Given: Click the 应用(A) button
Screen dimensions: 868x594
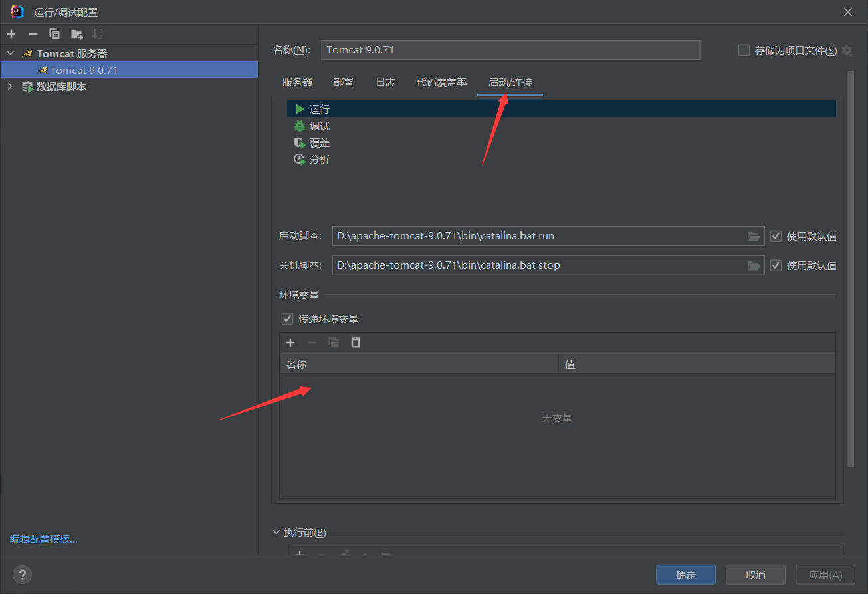Looking at the screenshot, I should tap(826, 575).
